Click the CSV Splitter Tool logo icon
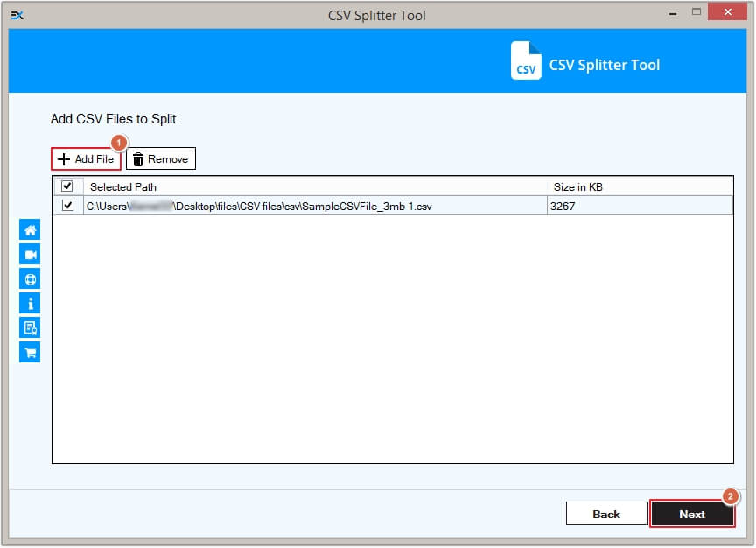 click(x=525, y=61)
